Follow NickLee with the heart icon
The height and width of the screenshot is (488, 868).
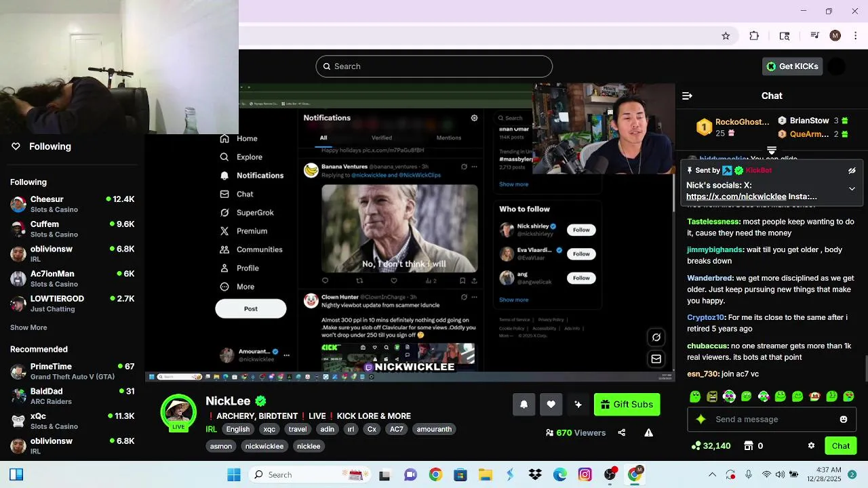pyautogui.click(x=551, y=405)
